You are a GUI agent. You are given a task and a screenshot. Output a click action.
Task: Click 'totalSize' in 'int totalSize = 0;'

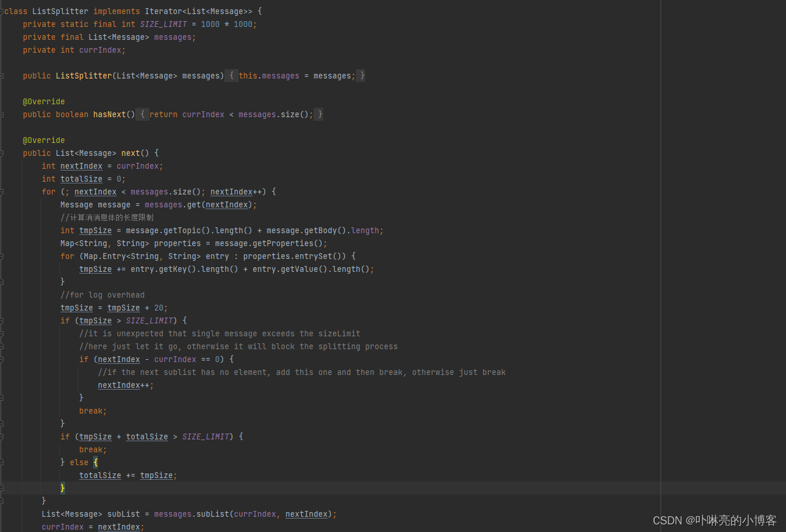[81, 179]
